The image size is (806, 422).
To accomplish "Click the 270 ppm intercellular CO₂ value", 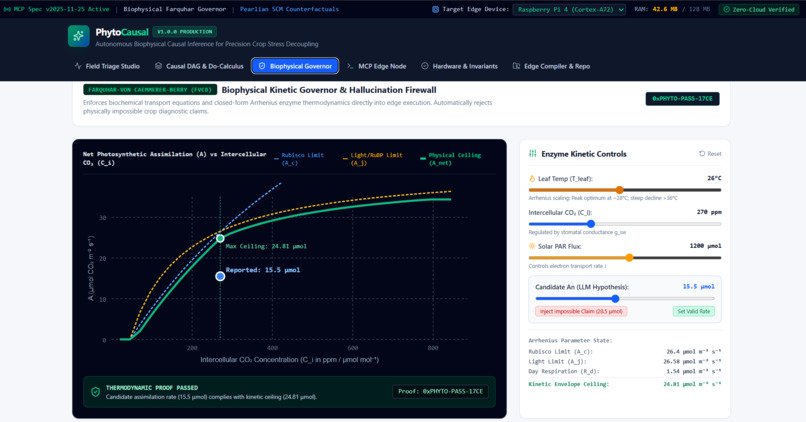I will 709,212.
